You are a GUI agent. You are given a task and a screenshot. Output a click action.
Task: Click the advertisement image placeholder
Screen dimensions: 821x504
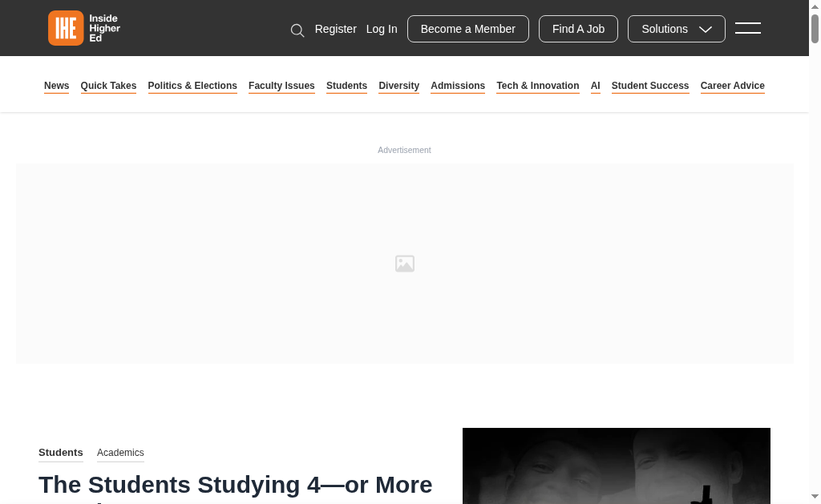[x=404, y=264]
